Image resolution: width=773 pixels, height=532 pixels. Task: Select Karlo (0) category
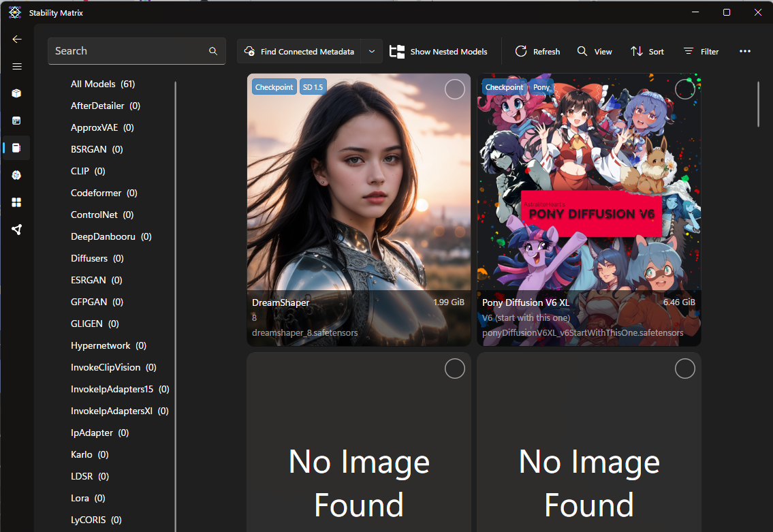click(89, 454)
